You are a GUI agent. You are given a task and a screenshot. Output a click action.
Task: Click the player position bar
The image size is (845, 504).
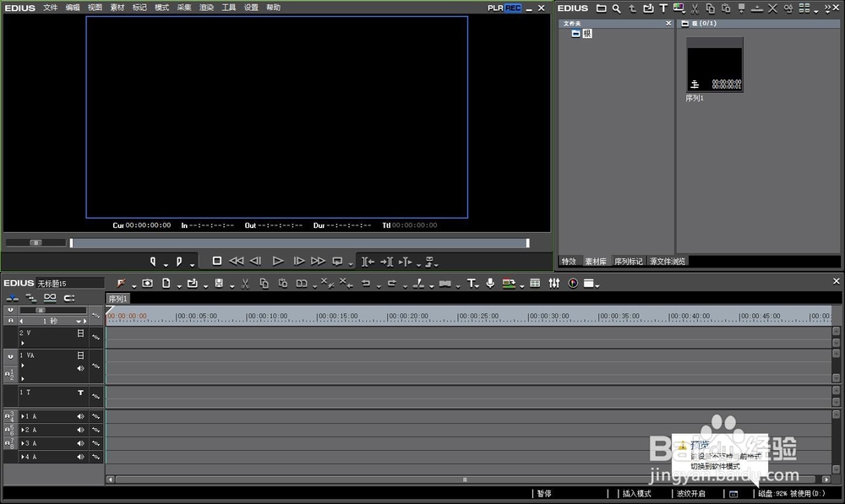click(300, 243)
